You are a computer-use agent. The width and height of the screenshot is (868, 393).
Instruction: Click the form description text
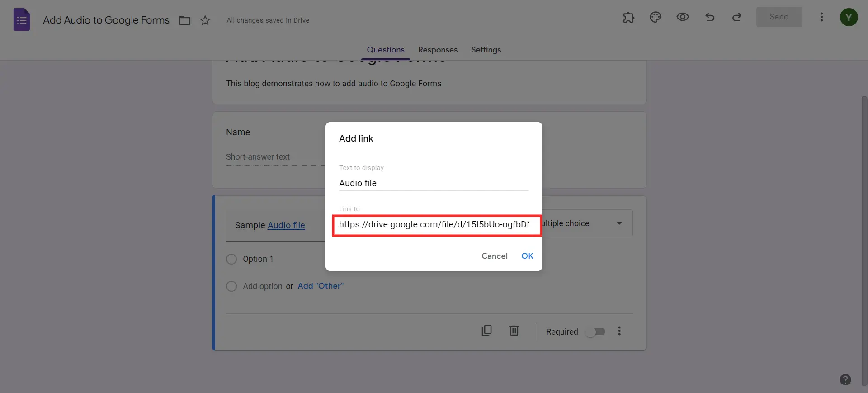pyautogui.click(x=334, y=84)
